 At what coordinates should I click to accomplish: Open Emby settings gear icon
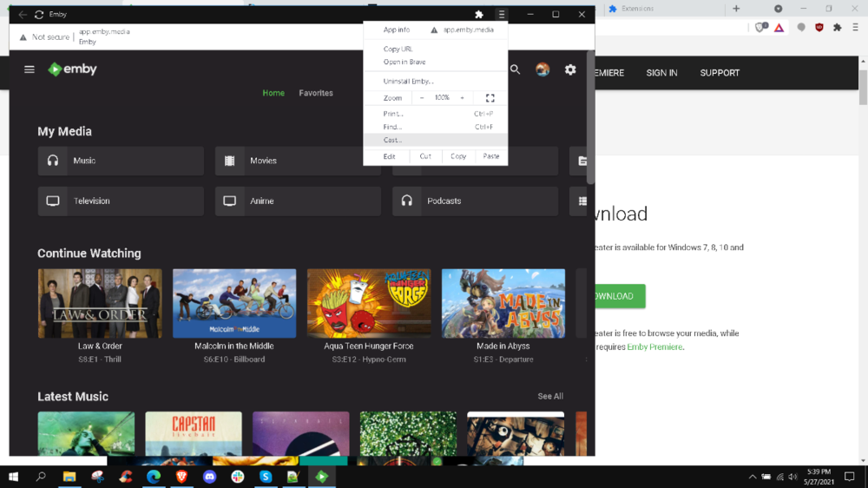click(x=570, y=69)
